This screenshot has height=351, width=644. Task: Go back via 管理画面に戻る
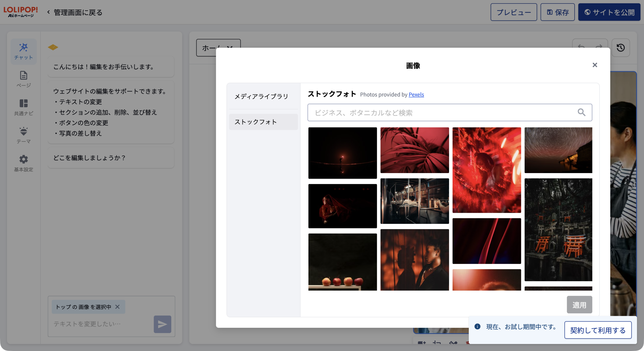pos(75,12)
